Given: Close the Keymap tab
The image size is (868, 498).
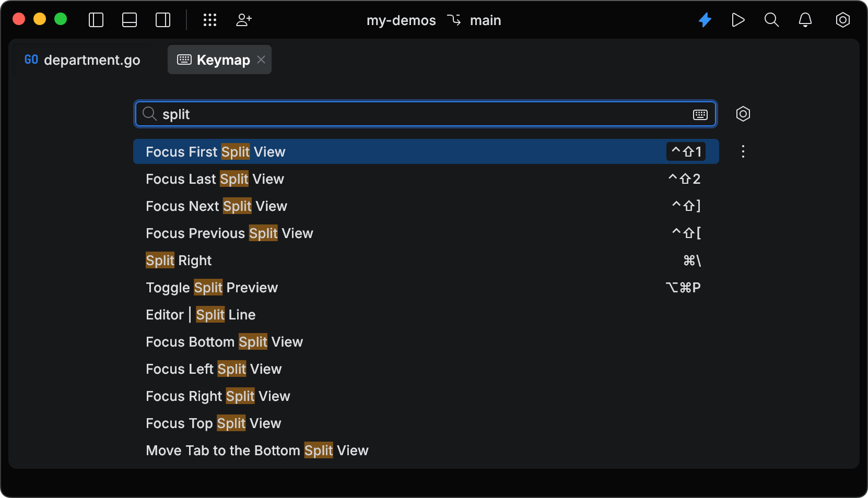Looking at the screenshot, I should click(261, 60).
